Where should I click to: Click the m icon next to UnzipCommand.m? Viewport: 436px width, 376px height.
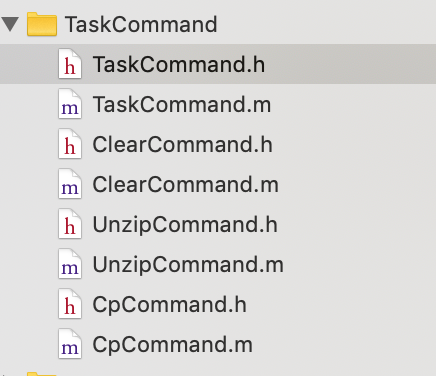(70, 264)
